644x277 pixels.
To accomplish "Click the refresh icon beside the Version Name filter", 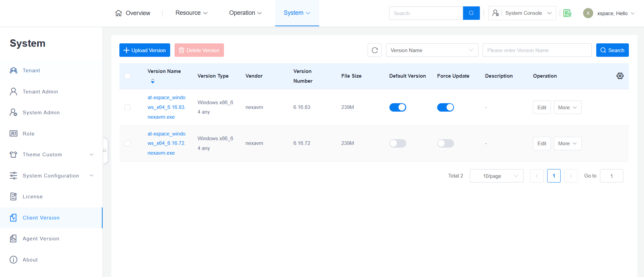I will click(375, 50).
